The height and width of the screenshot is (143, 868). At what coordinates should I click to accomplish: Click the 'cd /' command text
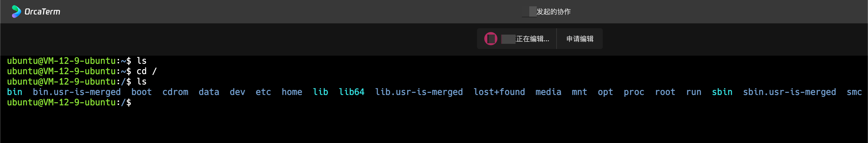[x=147, y=71]
